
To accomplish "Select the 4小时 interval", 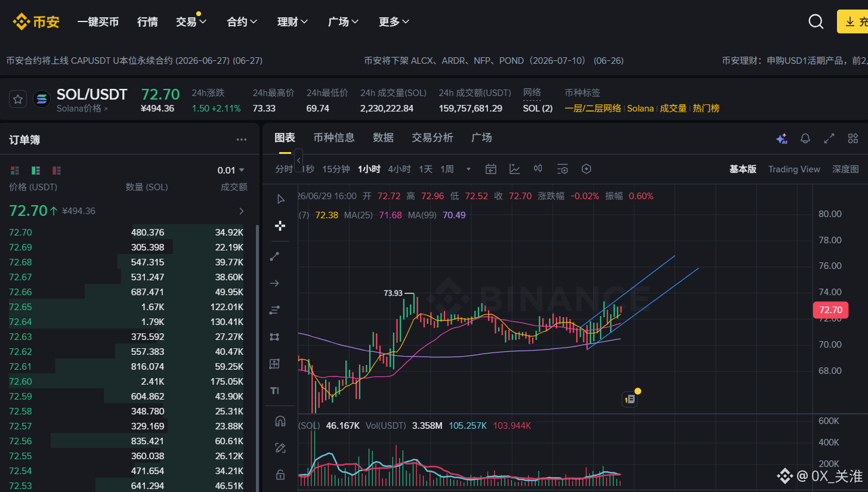I will click(x=399, y=169).
